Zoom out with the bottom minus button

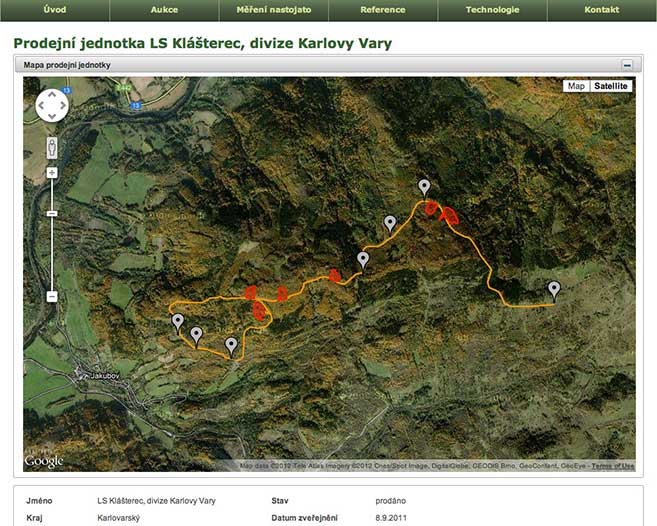51,296
